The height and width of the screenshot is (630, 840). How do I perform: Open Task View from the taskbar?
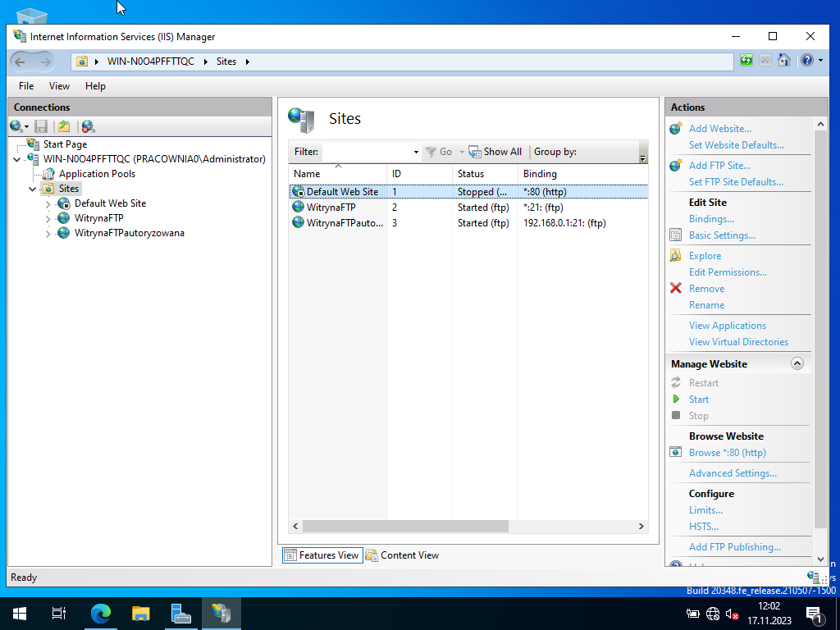point(59,613)
